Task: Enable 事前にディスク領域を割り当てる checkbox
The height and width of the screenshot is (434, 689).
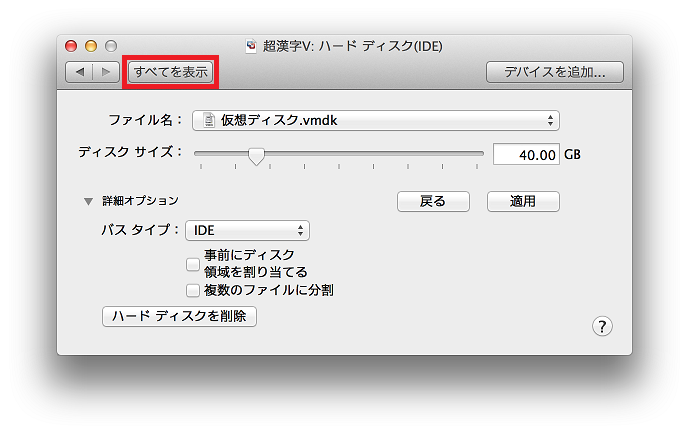Action: (193, 265)
